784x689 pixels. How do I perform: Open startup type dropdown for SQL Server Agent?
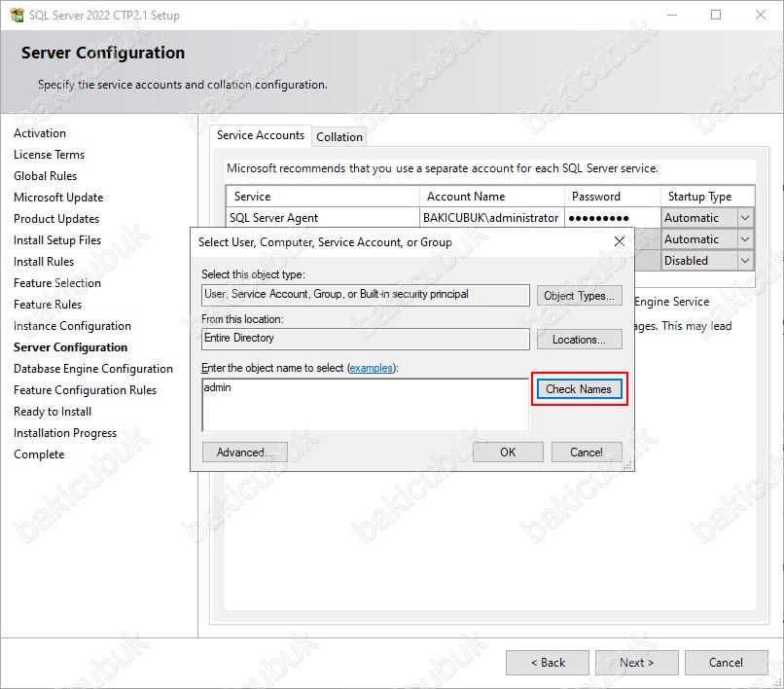(745, 218)
